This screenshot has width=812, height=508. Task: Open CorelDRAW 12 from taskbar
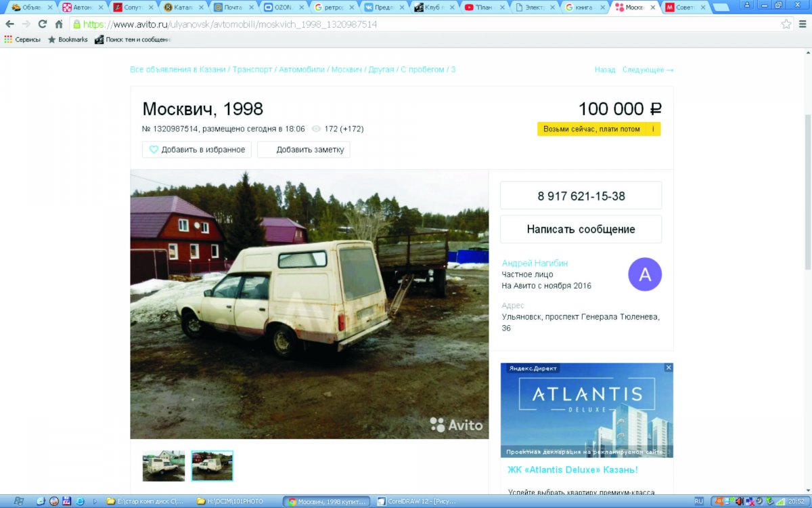(x=420, y=501)
